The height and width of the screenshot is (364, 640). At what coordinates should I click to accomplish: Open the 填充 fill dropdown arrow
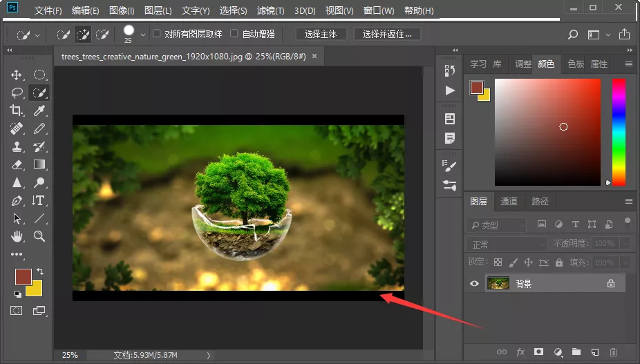[625, 262]
